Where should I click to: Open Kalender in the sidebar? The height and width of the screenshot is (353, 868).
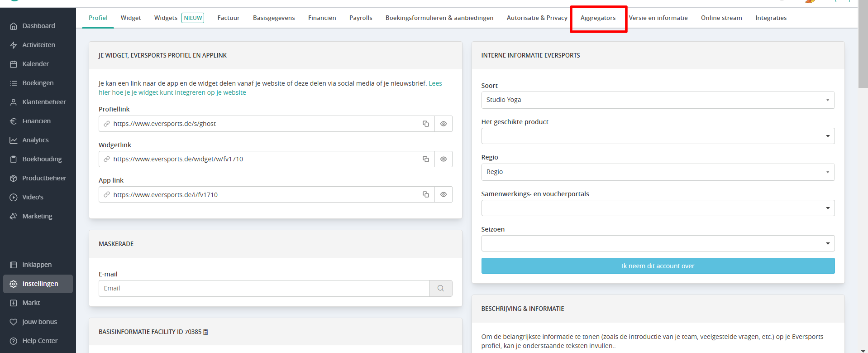(x=38, y=64)
